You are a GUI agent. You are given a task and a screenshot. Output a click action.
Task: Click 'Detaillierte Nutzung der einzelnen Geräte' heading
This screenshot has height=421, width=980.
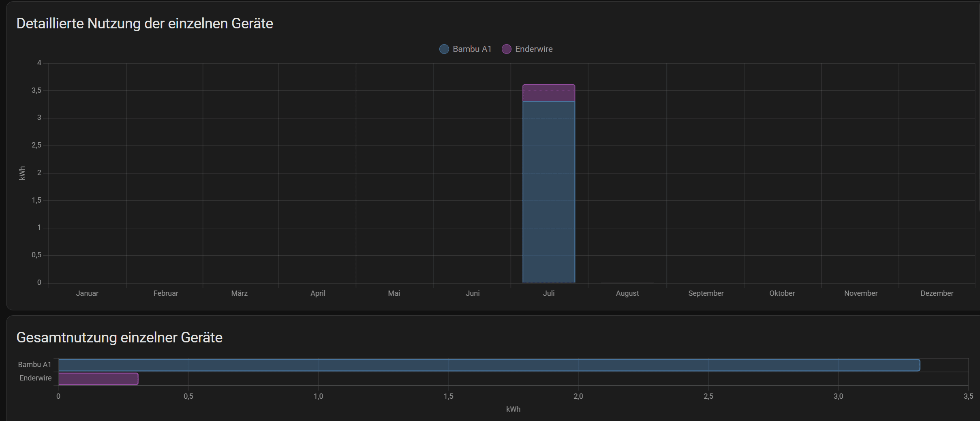[x=145, y=24]
